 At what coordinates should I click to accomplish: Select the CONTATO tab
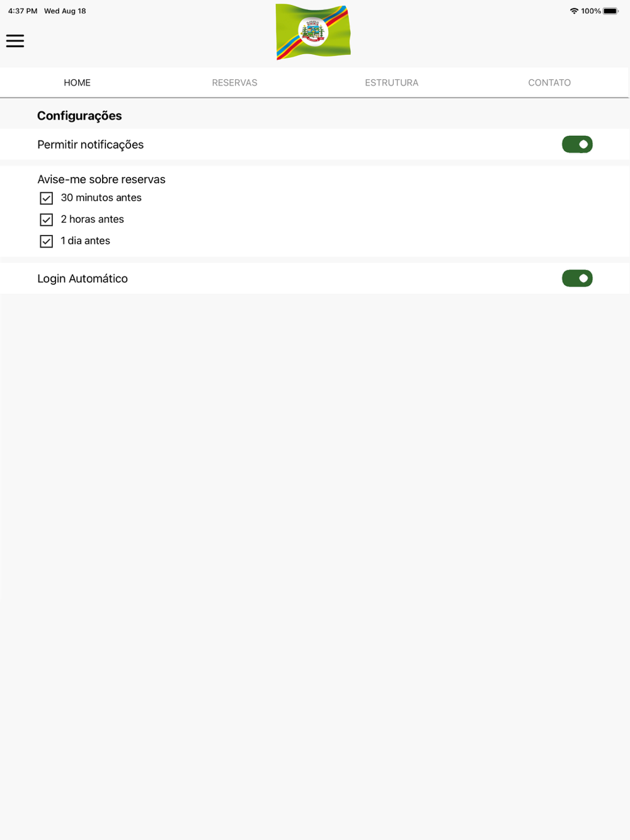click(x=549, y=82)
